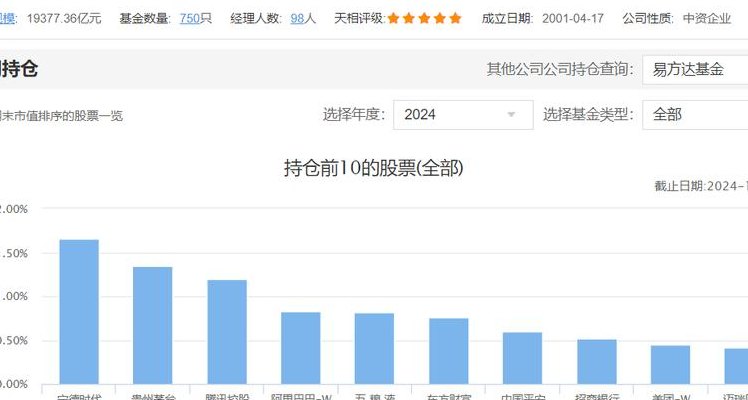Viewport: 748px width, 400px height.
Task: Click the 天相评级 label
Action: pyautogui.click(x=360, y=19)
